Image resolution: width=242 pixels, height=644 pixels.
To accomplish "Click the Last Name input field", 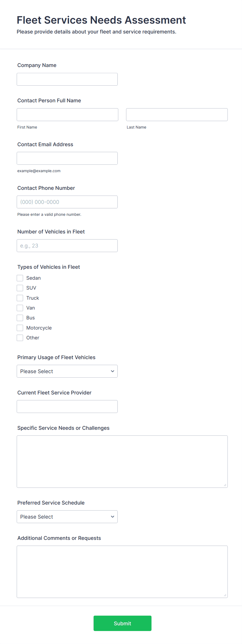I will [177, 115].
